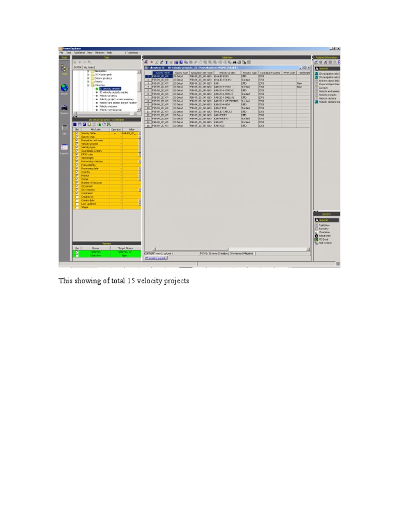This screenshot has height=532, width=399.
Task: Click the first blue icon in constraints toolbar
Action: 75,125
